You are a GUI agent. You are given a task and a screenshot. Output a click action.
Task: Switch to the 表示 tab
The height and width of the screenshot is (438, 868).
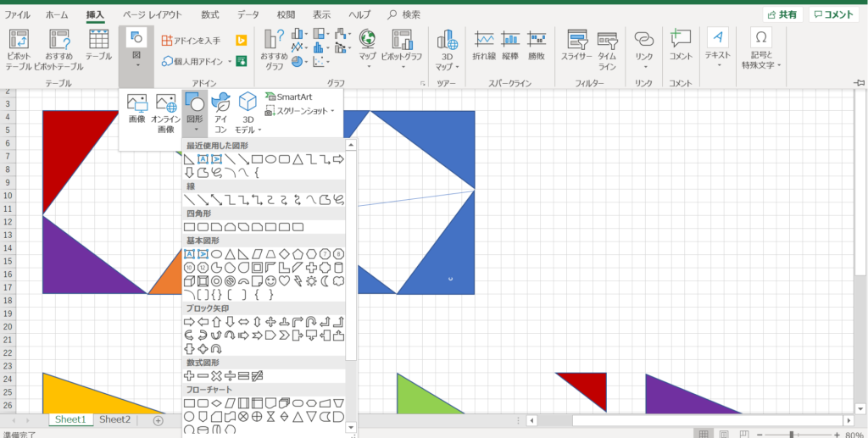321,15
